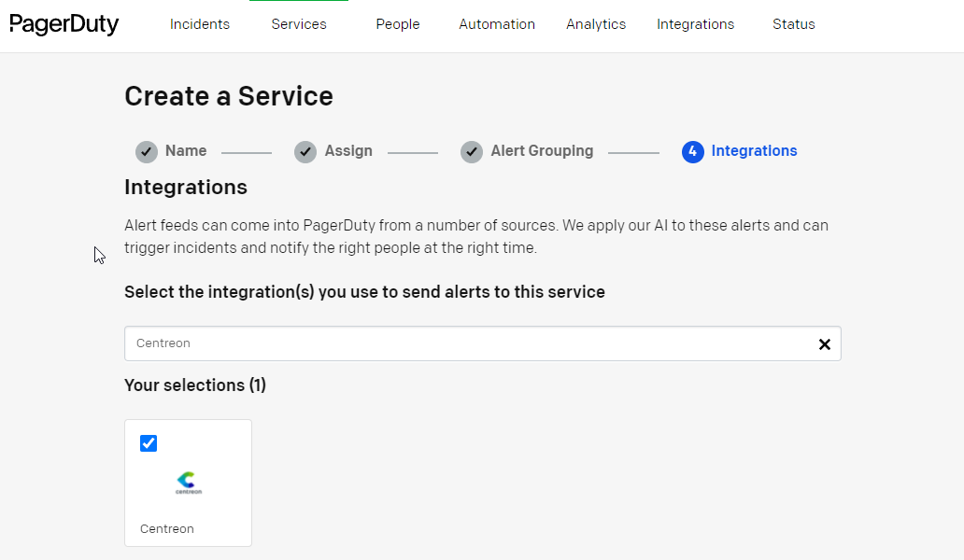Open the Integrations menu in navbar
The height and width of the screenshot is (560, 964).
tap(695, 24)
